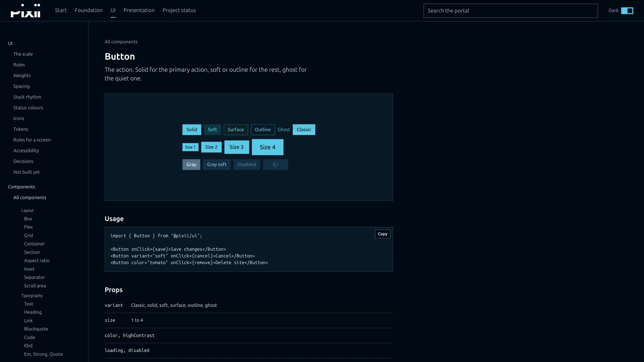Click the Pixii logo
This screenshot has height=362, width=644.
click(25, 10)
